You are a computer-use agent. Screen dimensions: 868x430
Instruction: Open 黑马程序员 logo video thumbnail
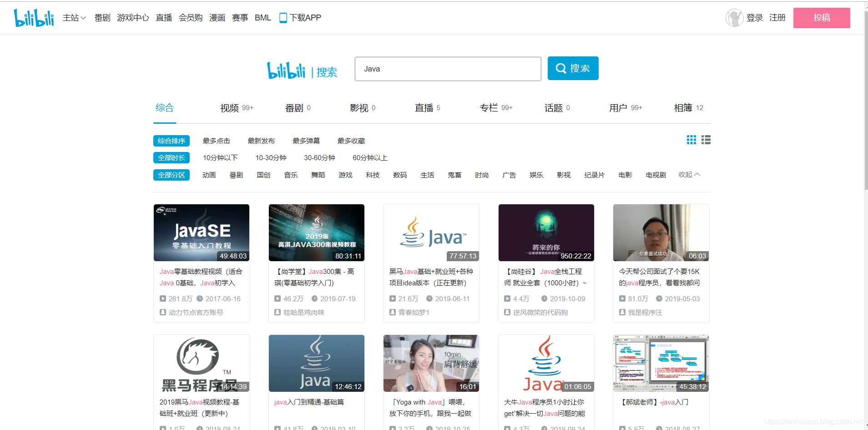click(x=202, y=363)
